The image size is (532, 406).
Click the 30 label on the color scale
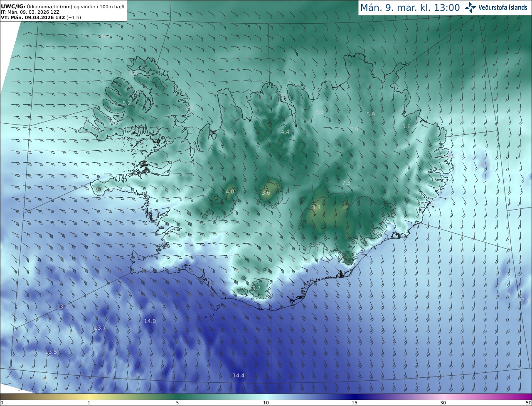point(443,403)
